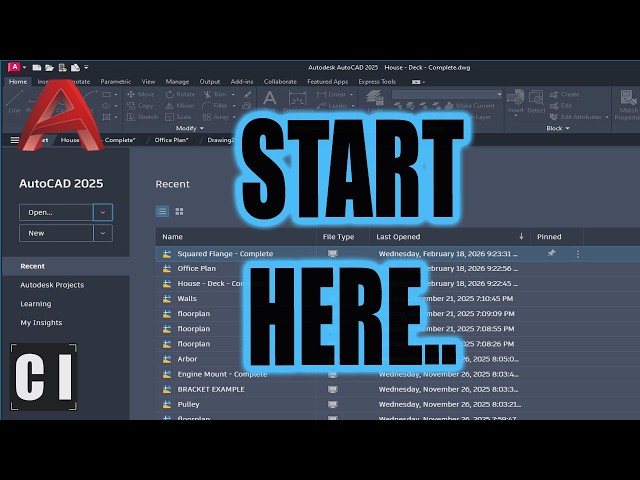
Task: Switch to the Express Tools ribbon tab
Action: click(377, 82)
